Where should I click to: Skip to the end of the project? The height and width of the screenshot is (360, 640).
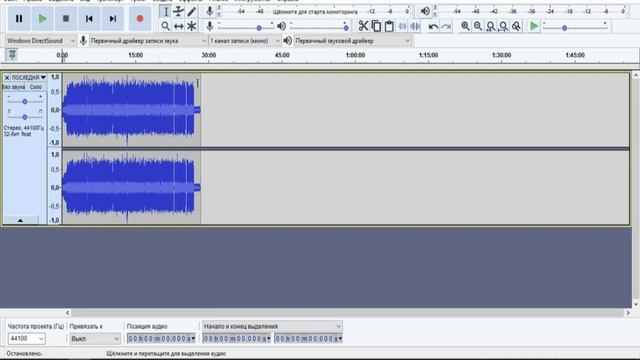click(x=113, y=18)
